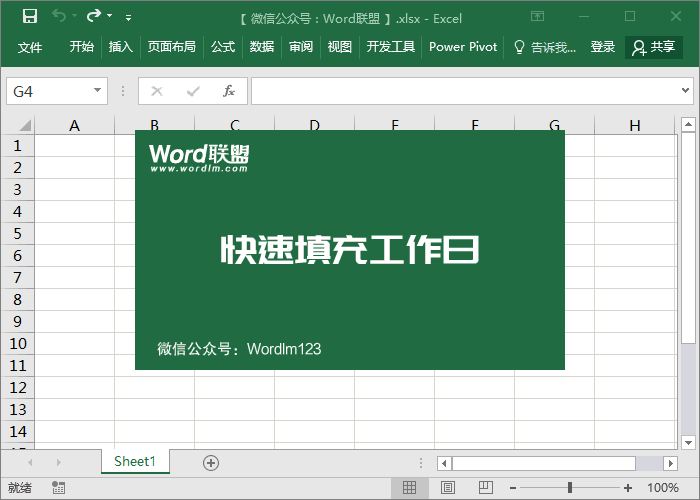Switch to the 开始 ribbon tab
700x500 pixels.
pos(82,46)
